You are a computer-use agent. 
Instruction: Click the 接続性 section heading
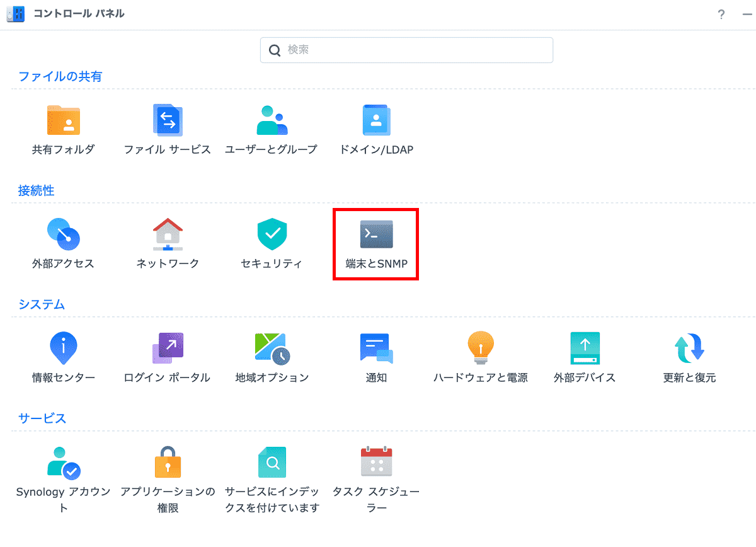(x=37, y=191)
